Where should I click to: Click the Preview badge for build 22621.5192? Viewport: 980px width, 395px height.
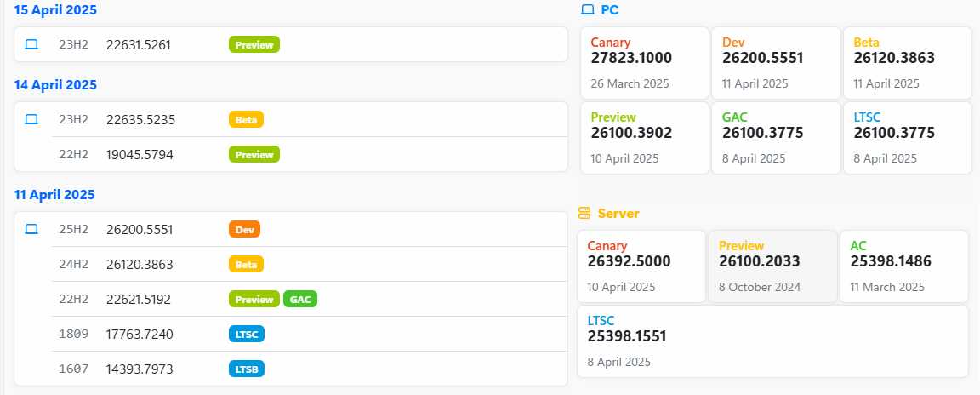coord(254,300)
